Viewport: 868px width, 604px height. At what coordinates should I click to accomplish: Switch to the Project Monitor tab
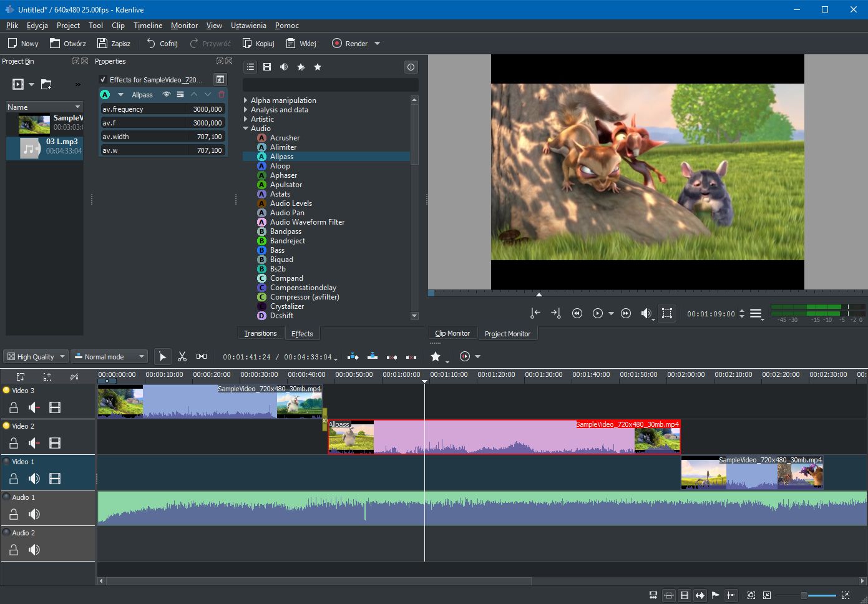(507, 334)
